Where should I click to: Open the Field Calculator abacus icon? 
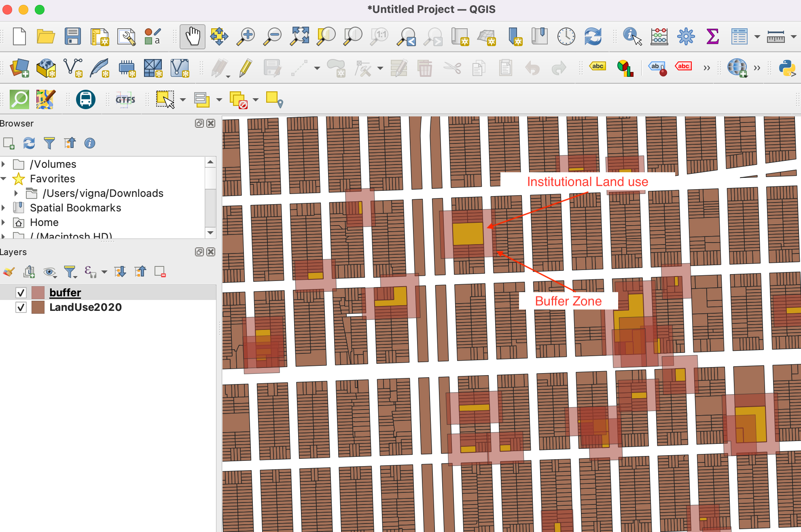coord(659,36)
